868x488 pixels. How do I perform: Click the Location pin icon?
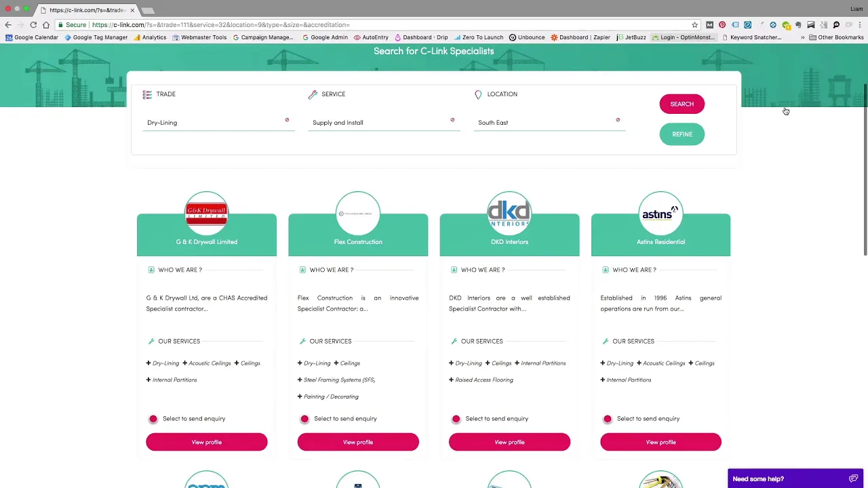click(x=478, y=94)
